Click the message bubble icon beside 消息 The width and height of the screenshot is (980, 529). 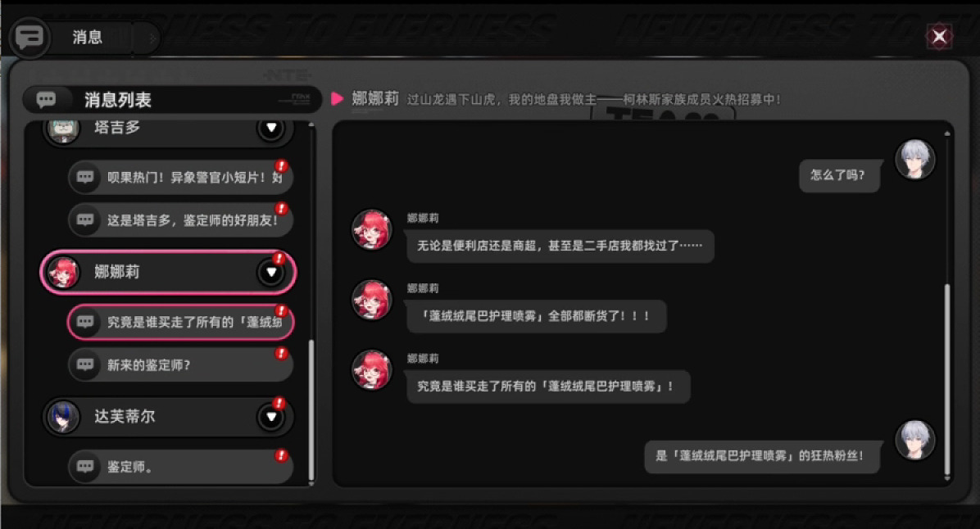click(29, 38)
